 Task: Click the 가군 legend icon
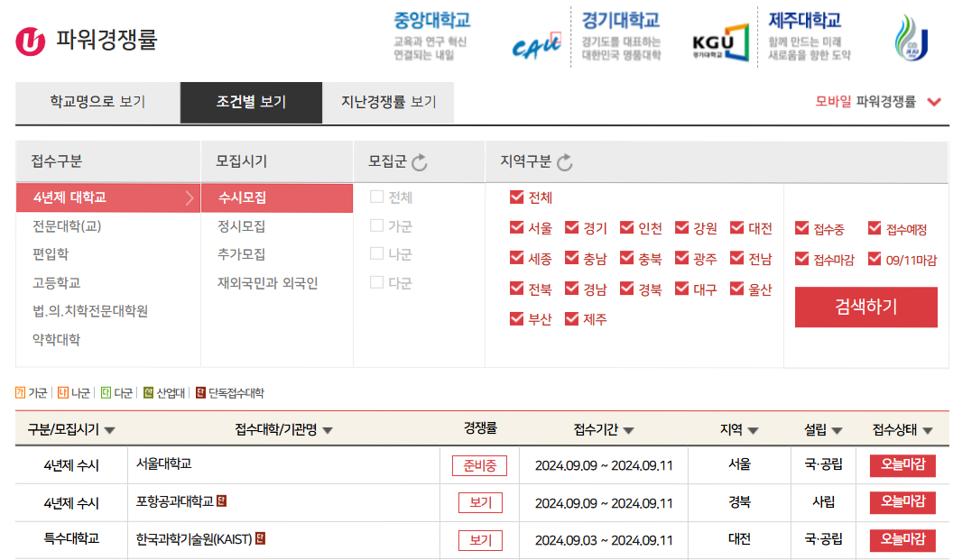click(x=18, y=393)
